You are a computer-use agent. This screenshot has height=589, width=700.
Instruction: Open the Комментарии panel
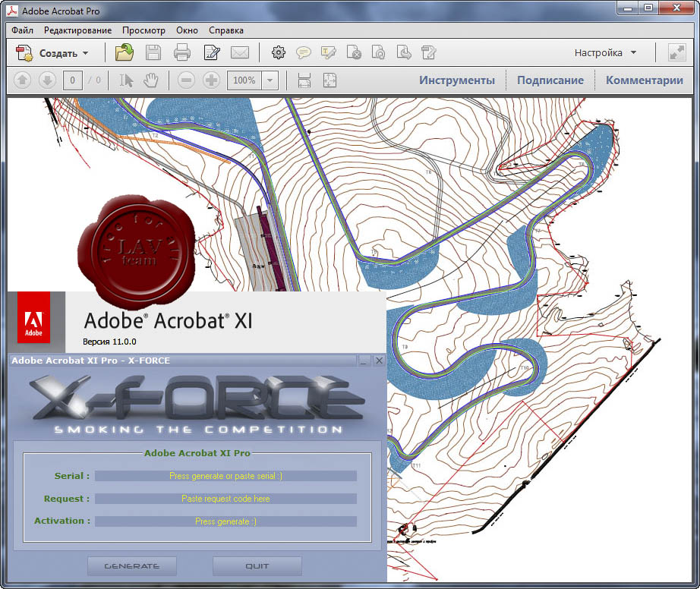(644, 80)
